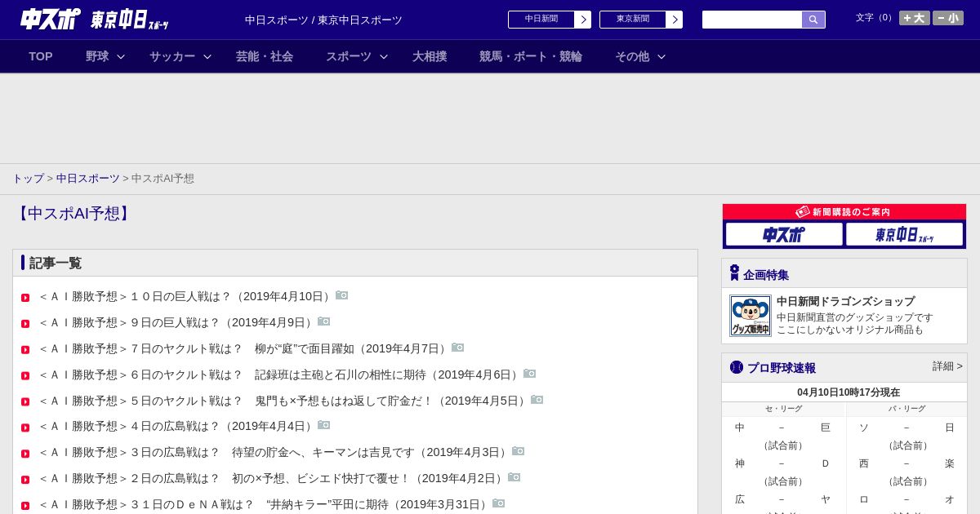Screen dimensions: 980x514
Task: Click red bullet icon of 6日のヤクルト戦 row
Action: tap(25, 376)
